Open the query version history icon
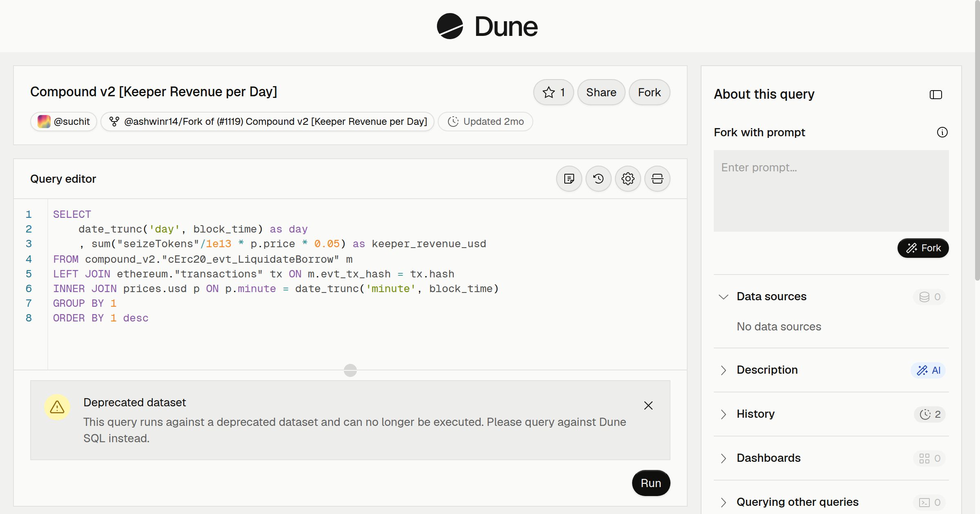Viewport: 980px width, 514px height. click(599, 179)
